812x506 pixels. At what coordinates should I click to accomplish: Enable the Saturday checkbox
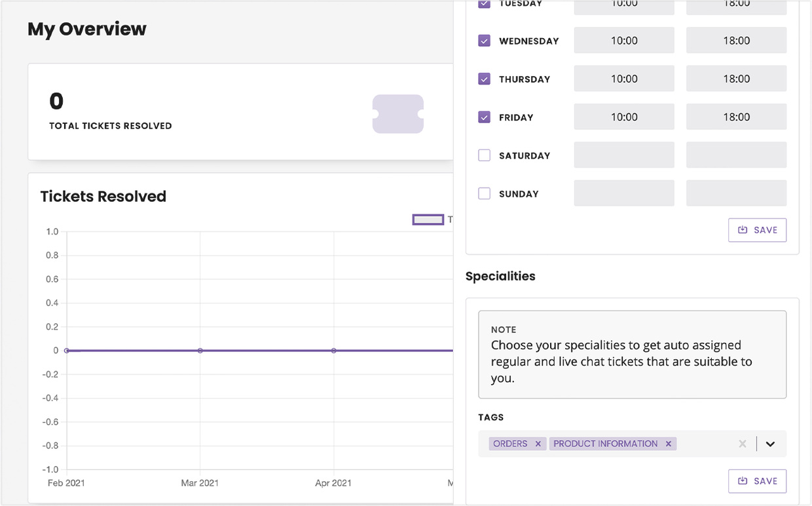pos(484,155)
